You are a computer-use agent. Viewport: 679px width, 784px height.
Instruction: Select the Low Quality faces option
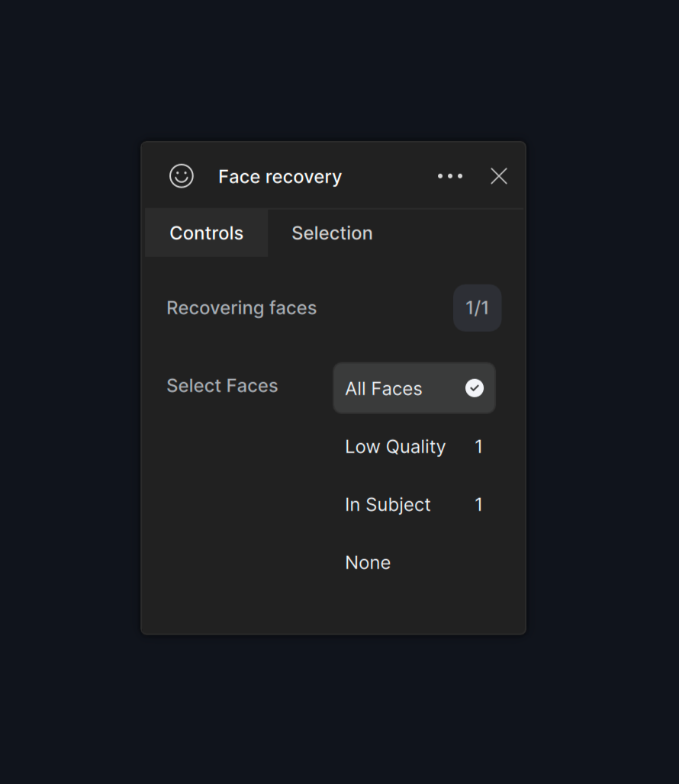[x=414, y=446]
